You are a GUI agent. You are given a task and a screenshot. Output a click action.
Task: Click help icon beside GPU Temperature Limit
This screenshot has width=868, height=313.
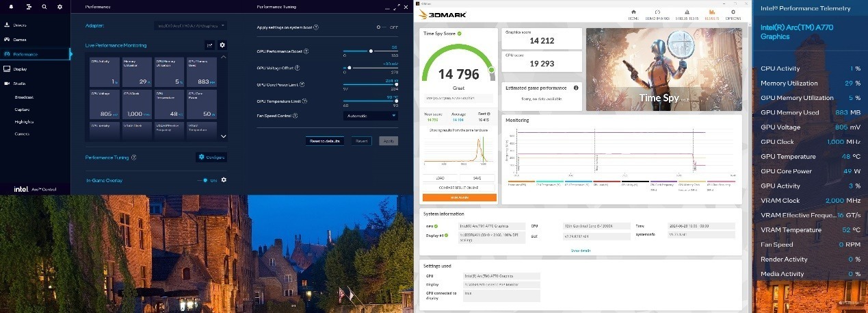click(305, 101)
